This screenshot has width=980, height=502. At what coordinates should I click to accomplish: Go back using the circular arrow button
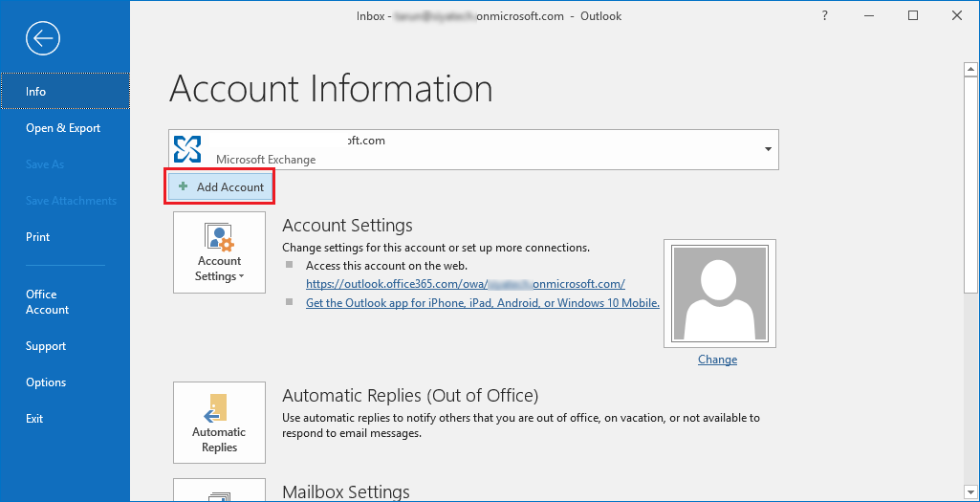click(42, 39)
